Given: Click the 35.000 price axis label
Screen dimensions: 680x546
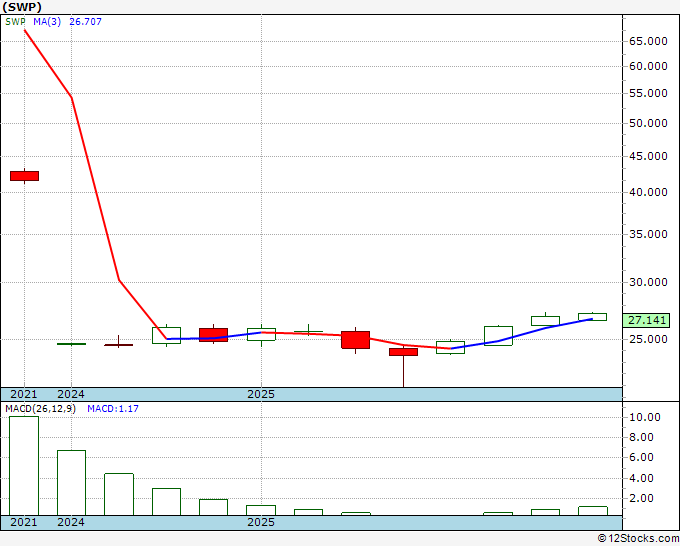Looking at the screenshot, I should coord(648,234).
